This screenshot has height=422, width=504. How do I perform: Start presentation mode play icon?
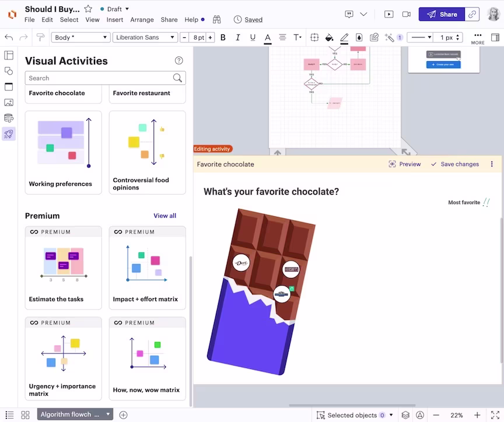pos(388,14)
